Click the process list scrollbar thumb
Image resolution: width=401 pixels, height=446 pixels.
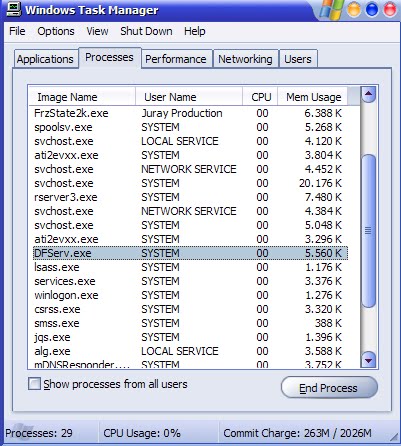tap(369, 230)
